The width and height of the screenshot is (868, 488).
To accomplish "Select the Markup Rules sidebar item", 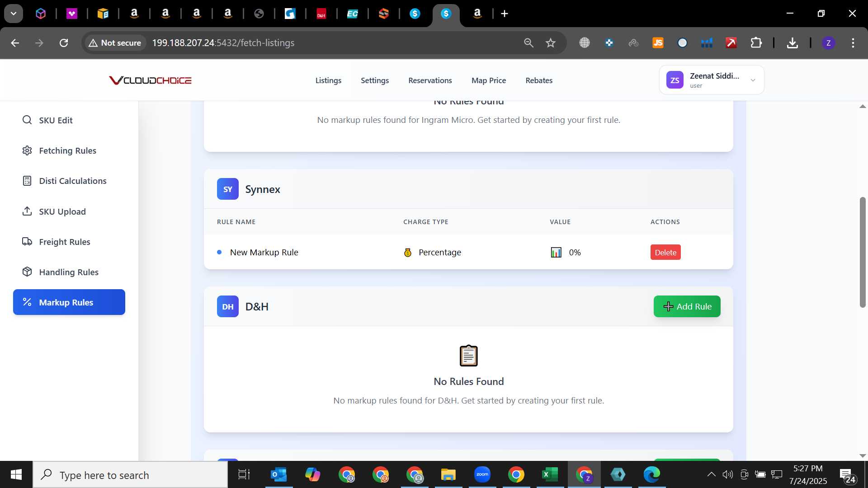I will pos(69,302).
